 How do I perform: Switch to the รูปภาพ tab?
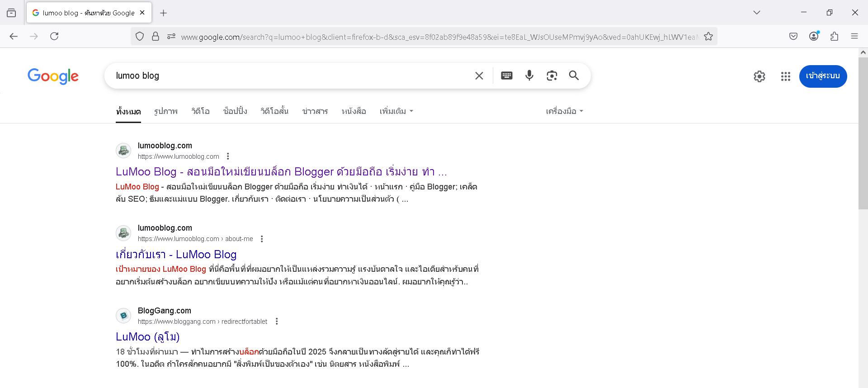click(166, 111)
